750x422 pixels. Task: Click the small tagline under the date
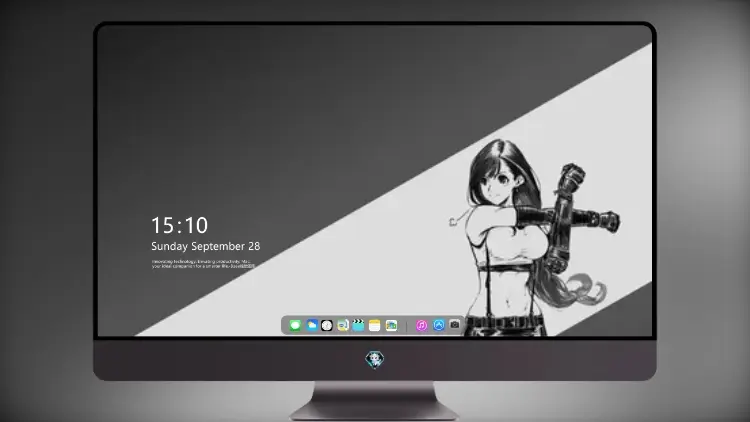tap(203, 264)
